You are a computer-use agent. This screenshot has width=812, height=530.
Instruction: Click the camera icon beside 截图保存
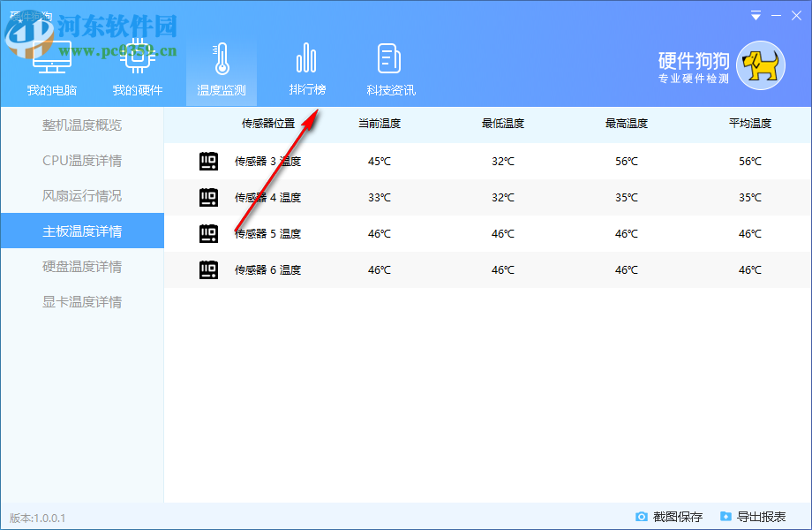coord(641,517)
